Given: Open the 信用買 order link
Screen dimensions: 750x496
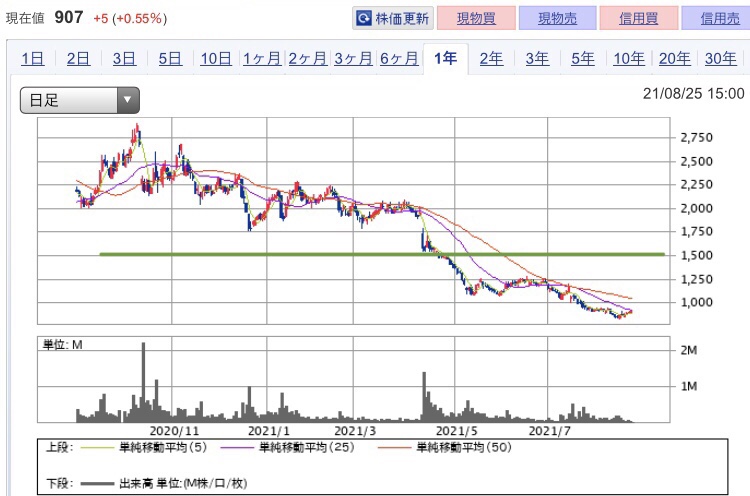Looking at the screenshot, I should [x=639, y=18].
